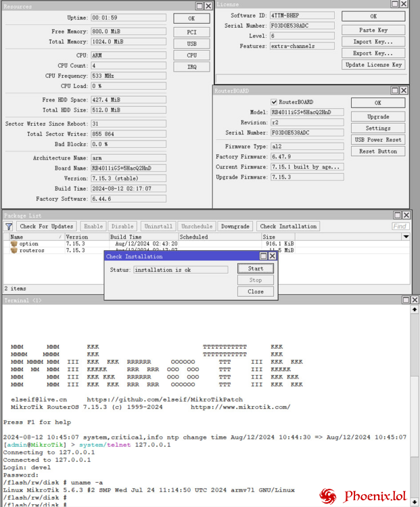Close the RouterBOARD window

tap(404, 91)
